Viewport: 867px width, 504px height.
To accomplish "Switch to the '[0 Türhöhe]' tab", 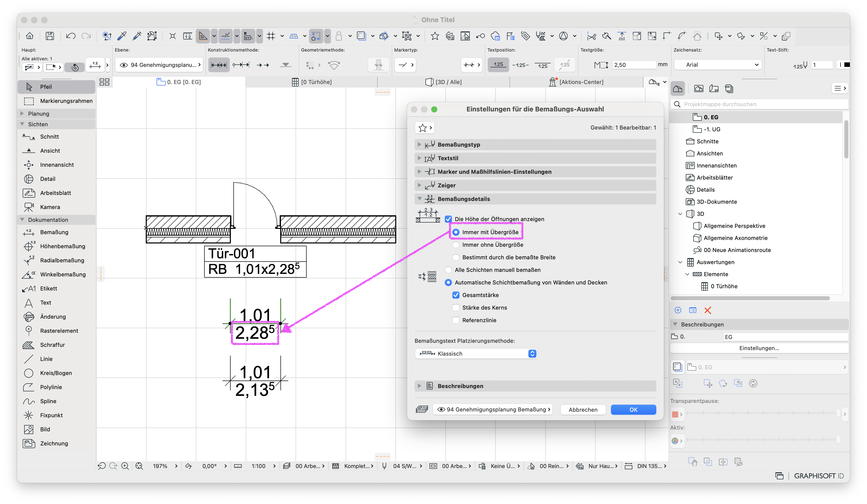I will (x=312, y=82).
